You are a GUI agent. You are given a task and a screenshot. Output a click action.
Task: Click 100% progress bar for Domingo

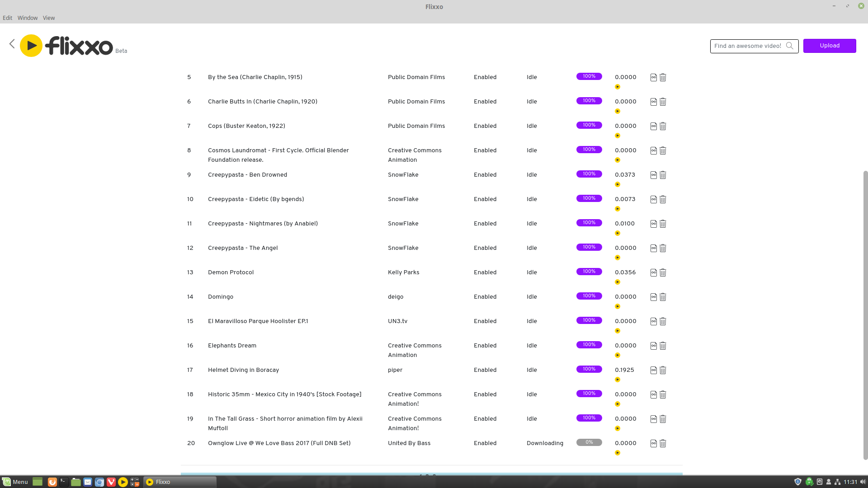pos(589,296)
